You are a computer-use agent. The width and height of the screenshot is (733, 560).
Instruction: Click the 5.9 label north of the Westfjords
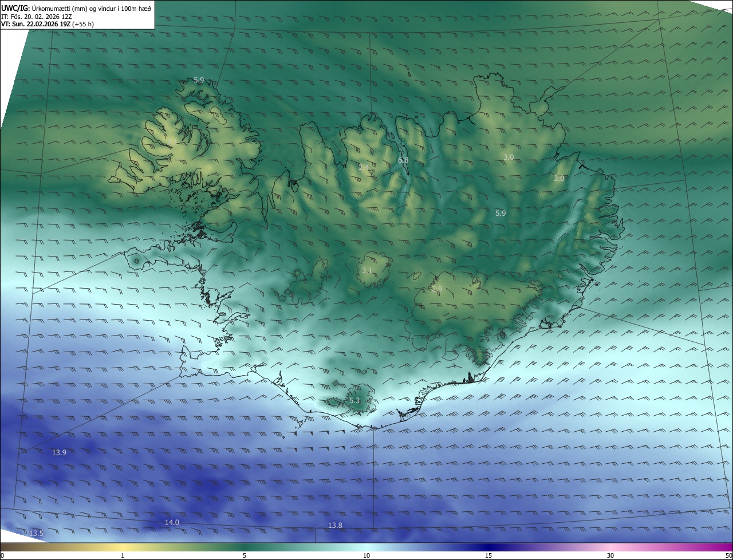coord(199,80)
